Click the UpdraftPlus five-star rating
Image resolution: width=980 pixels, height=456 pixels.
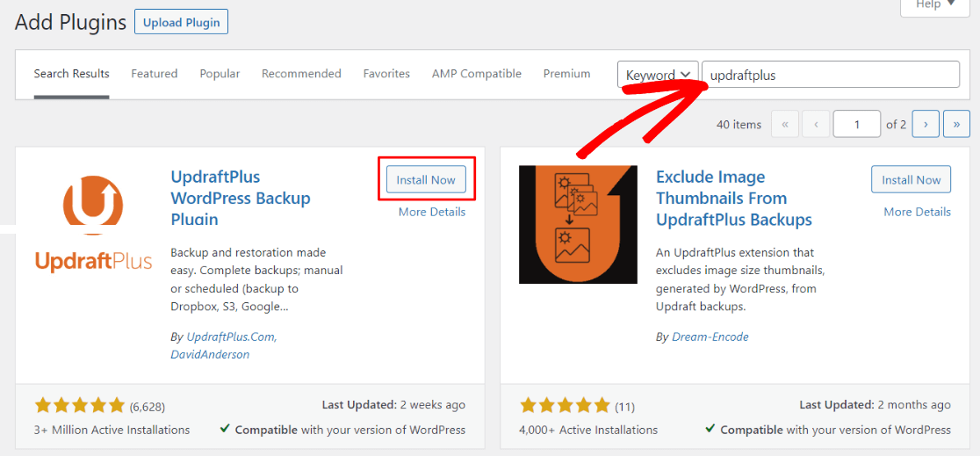coord(80,405)
